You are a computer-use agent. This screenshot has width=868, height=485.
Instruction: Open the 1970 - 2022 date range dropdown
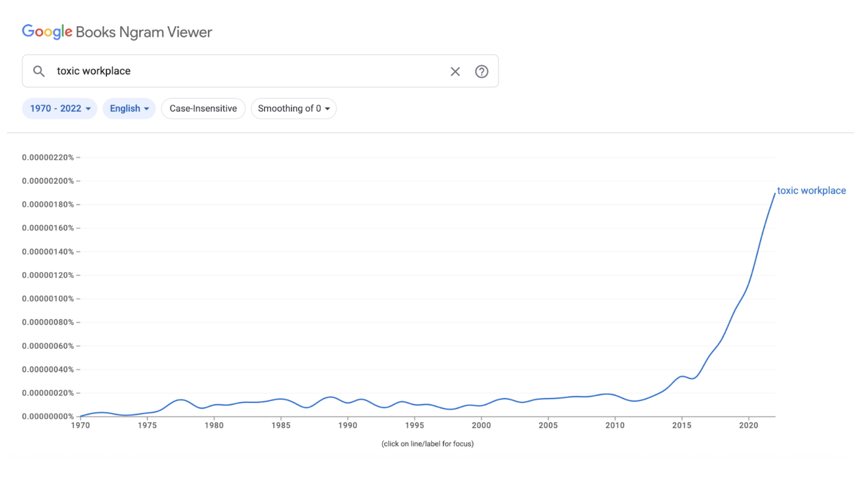click(x=57, y=108)
